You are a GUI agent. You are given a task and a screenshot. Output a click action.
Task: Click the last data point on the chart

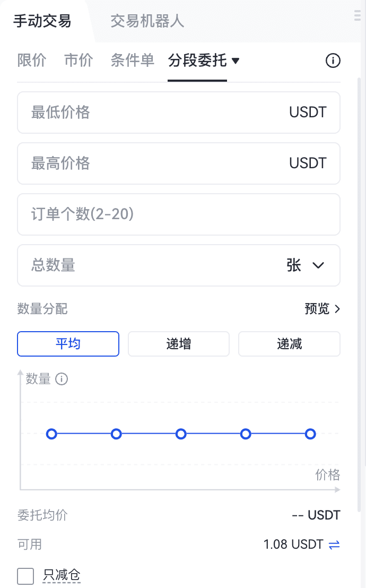(310, 434)
